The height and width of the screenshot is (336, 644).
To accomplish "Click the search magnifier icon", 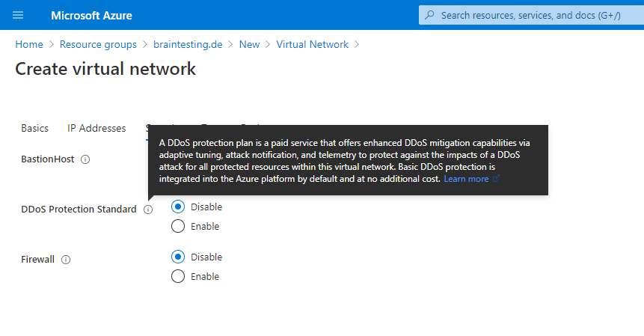I will [x=429, y=15].
